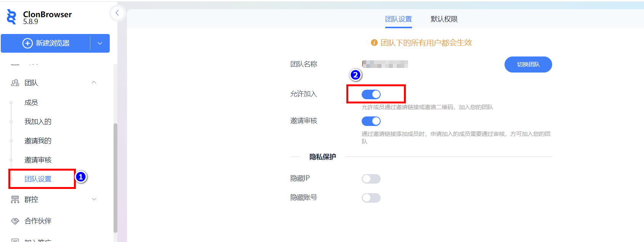This screenshot has height=242, width=644.
Task: Expand the 群控 menu chevron
Action: coord(94,199)
